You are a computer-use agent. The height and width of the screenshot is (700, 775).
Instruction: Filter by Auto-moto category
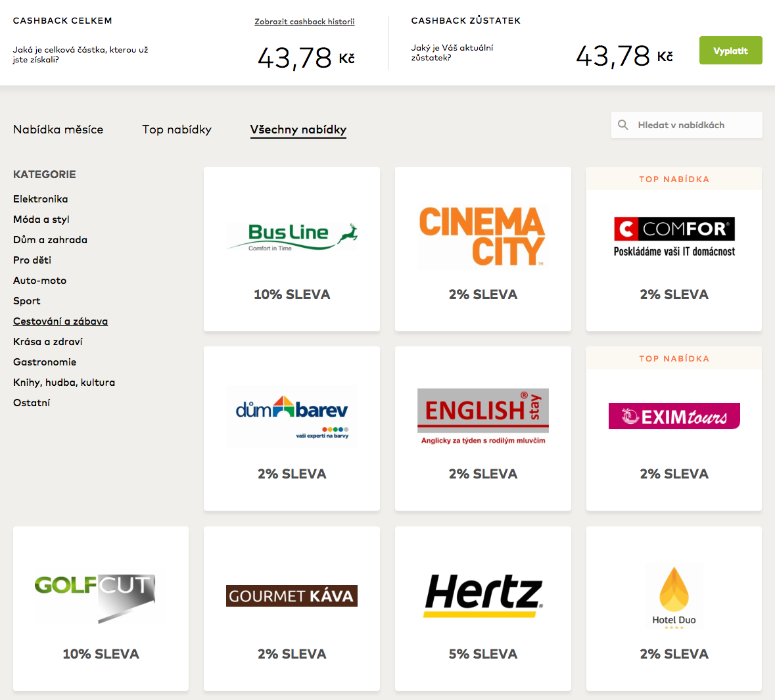pos(39,280)
